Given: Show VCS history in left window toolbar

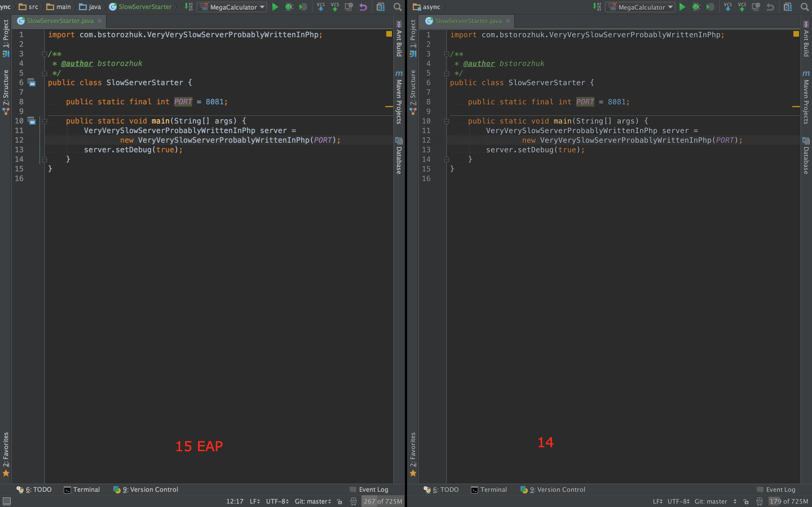Looking at the screenshot, I should pyautogui.click(x=349, y=7).
